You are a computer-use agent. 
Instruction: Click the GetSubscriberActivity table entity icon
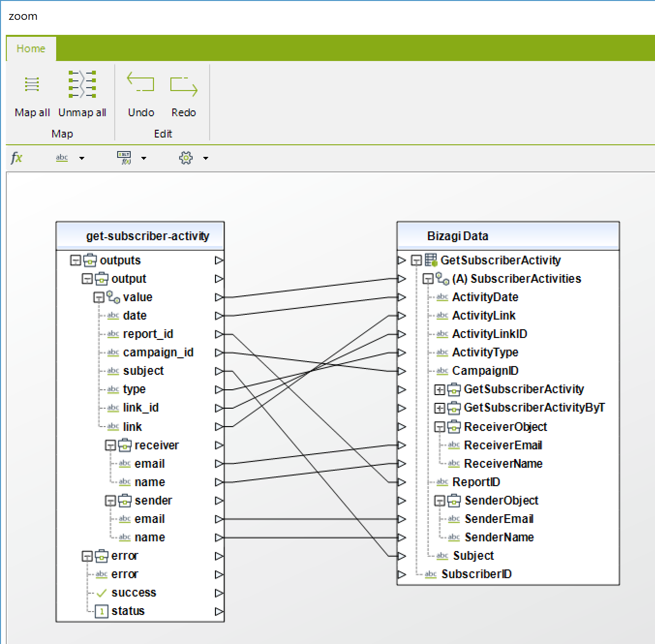click(x=431, y=260)
